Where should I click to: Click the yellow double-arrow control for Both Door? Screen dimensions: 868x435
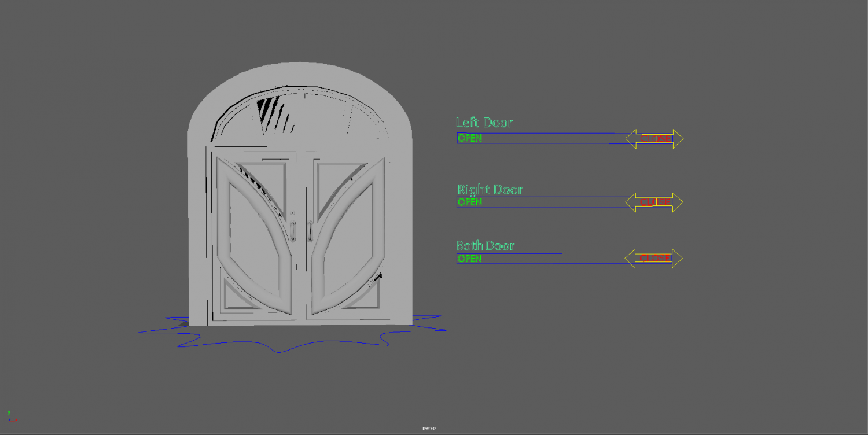click(x=653, y=257)
